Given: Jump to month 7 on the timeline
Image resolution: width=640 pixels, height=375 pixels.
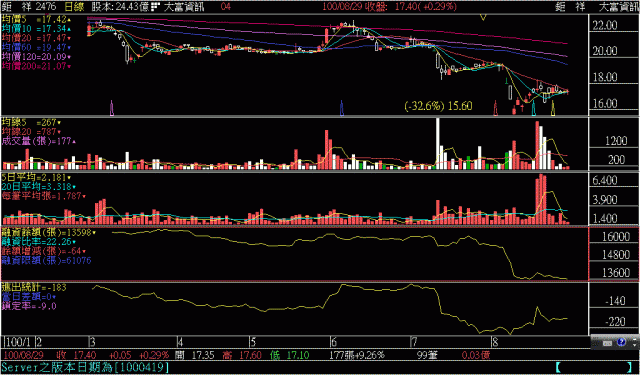Looking at the screenshot, I should 413,341.
